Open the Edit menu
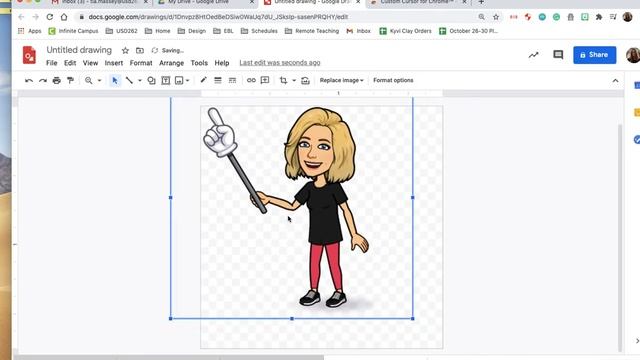This screenshot has height=360, width=640. point(70,63)
